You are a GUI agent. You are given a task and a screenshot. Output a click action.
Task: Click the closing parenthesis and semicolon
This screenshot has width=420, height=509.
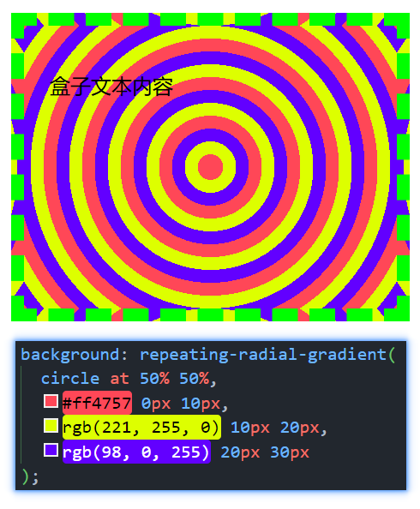coord(30,476)
